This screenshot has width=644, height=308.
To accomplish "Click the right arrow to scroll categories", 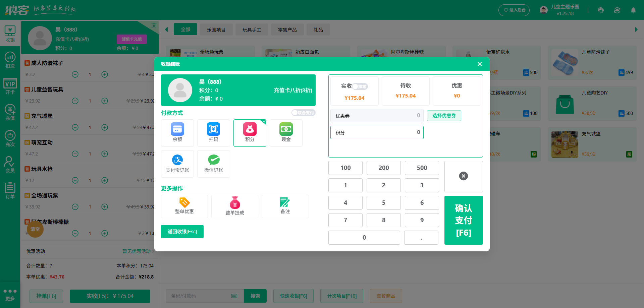I will 636,29.
